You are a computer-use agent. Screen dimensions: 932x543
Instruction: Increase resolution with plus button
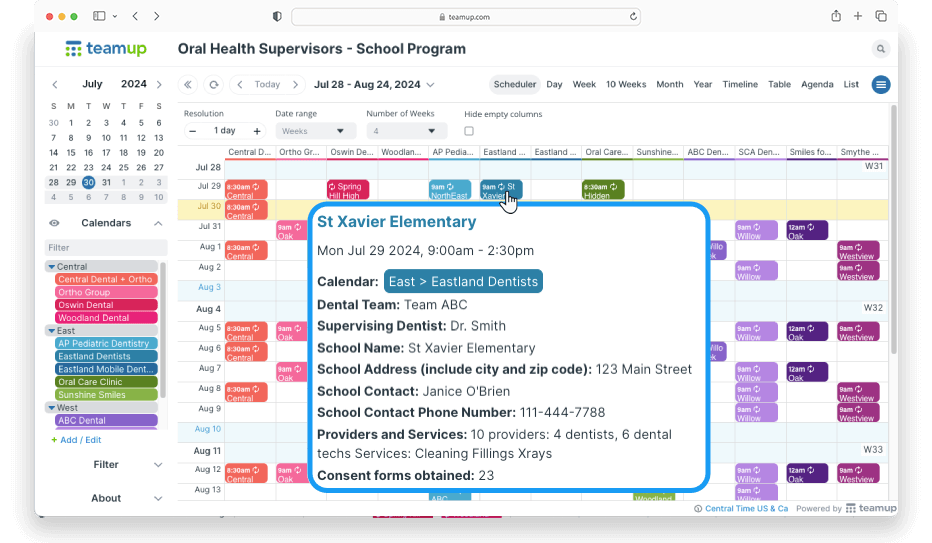pyautogui.click(x=257, y=131)
